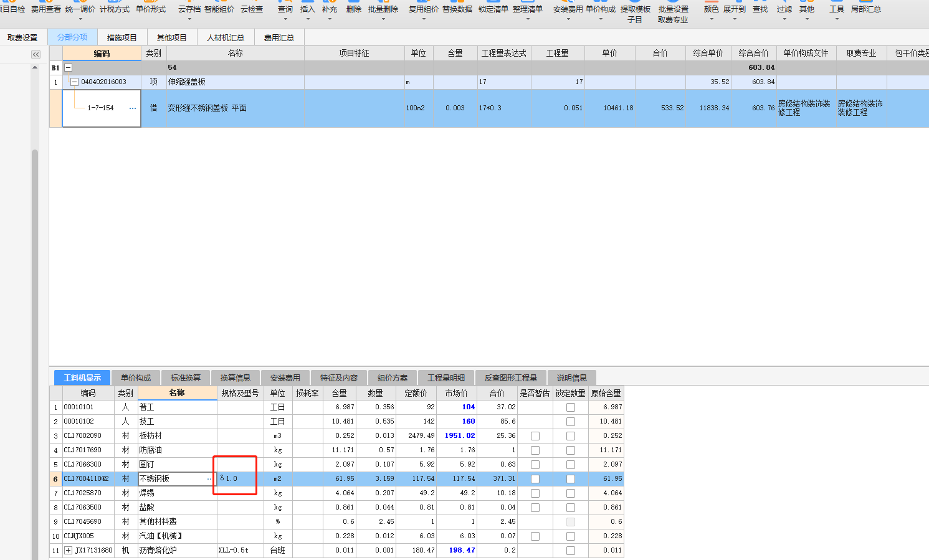Open the 说明信息 lower tab

click(x=572, y=377)
